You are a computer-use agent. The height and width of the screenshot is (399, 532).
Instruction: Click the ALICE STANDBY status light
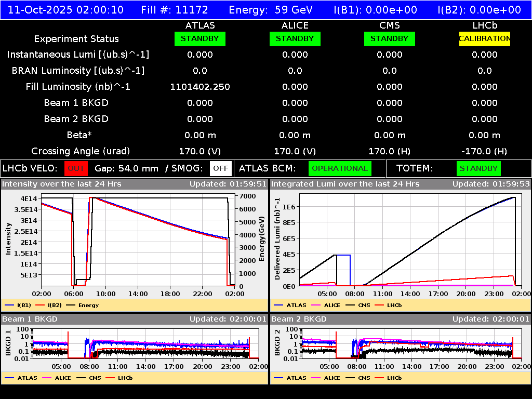[295, 38]
